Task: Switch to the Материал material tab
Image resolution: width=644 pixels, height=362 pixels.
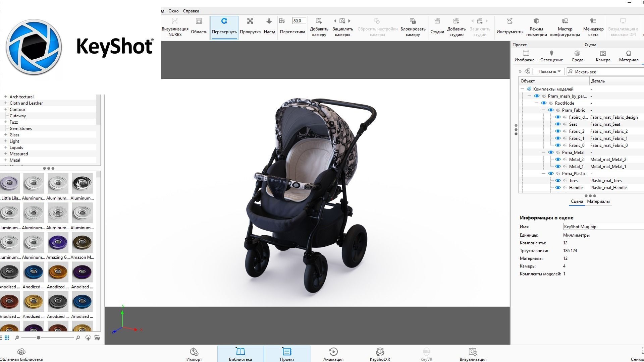Action: 629,56
